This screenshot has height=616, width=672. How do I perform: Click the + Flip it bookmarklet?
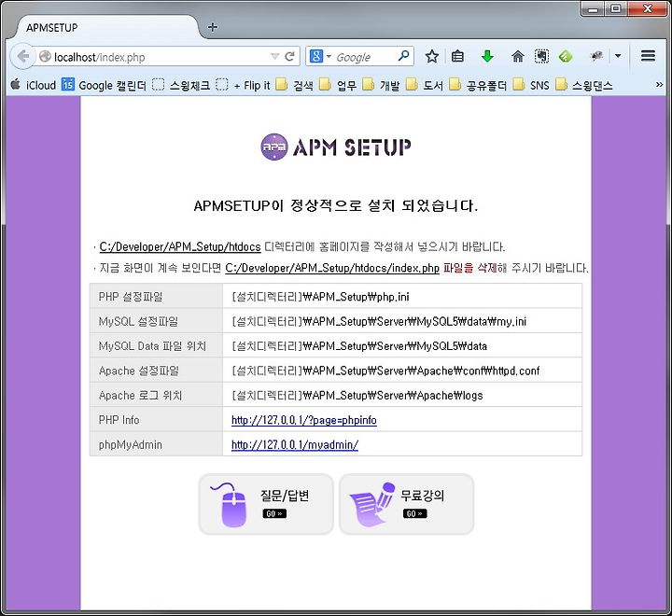coord(243,85)
